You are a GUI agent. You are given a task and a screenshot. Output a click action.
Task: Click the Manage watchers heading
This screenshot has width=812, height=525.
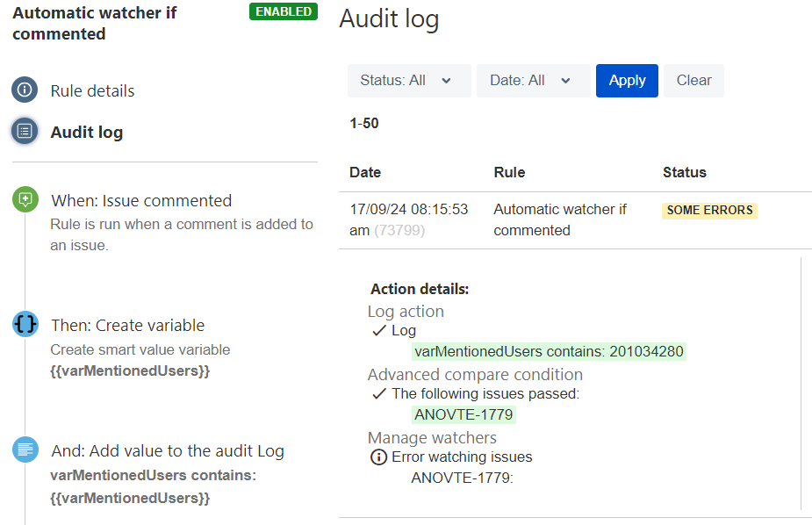tap(432, 438)
